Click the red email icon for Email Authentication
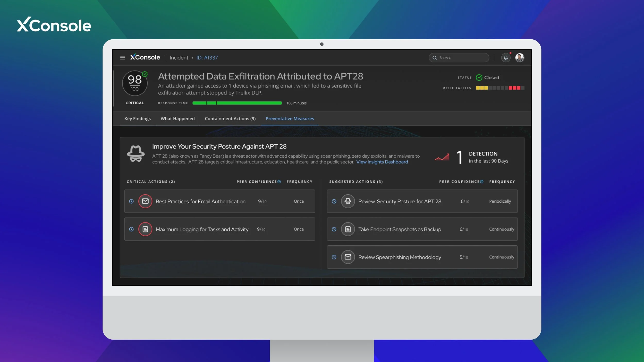This screenshot has width=644, height=362. click(145, 201)
